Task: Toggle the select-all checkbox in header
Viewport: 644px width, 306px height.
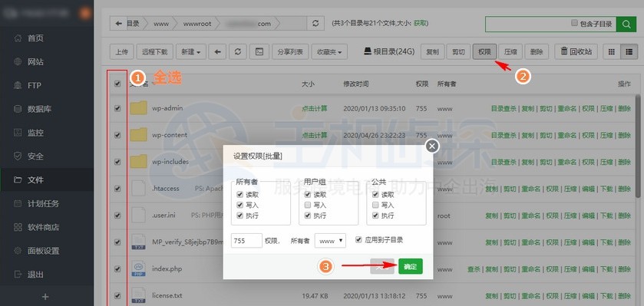Action: pyautogui.click(x=117, y=84)
